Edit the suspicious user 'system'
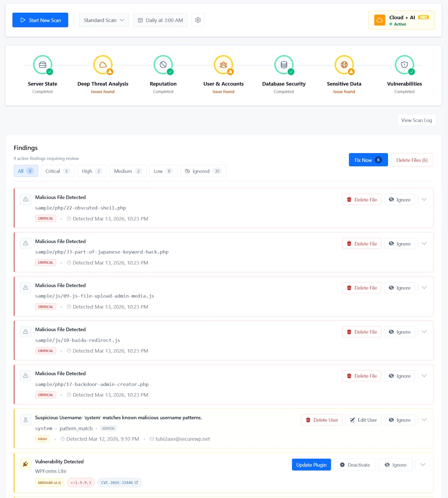448x498 pixels. [363, 420]
